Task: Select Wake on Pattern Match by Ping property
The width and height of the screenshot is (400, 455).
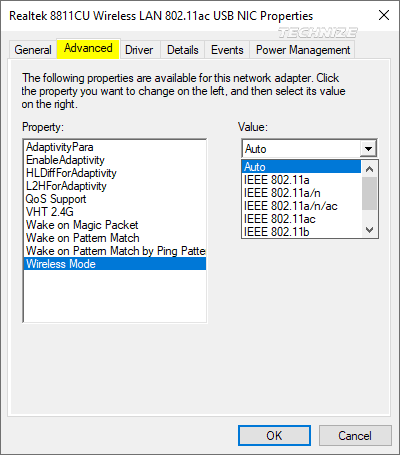Action: [x=115, y=251]
